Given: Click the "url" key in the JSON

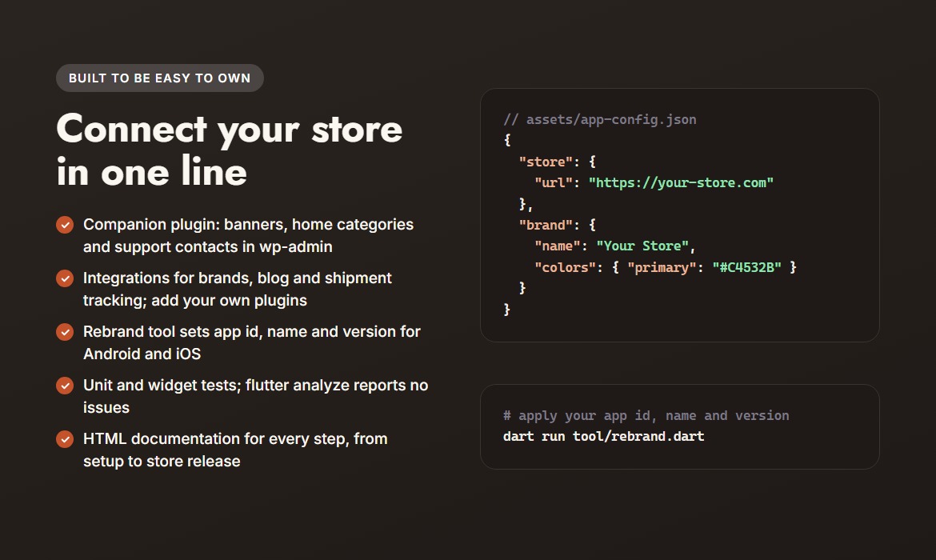Looking at the screenshot, I should point(554,182).
